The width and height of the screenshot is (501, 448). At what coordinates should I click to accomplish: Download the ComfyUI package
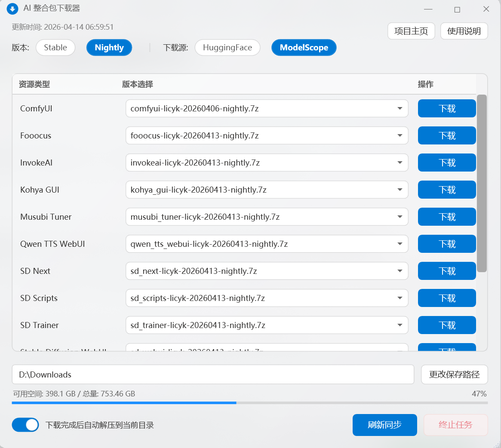tap(447, 108)
